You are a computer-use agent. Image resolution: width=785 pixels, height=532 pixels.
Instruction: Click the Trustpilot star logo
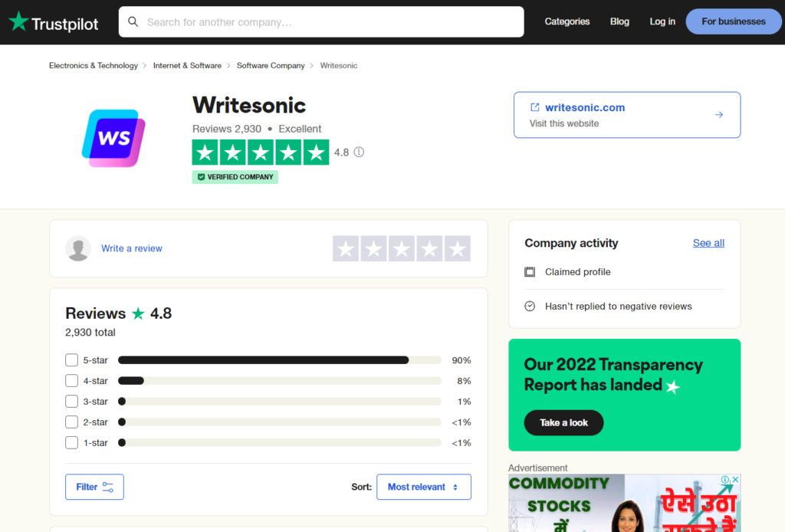coord(18,21)
